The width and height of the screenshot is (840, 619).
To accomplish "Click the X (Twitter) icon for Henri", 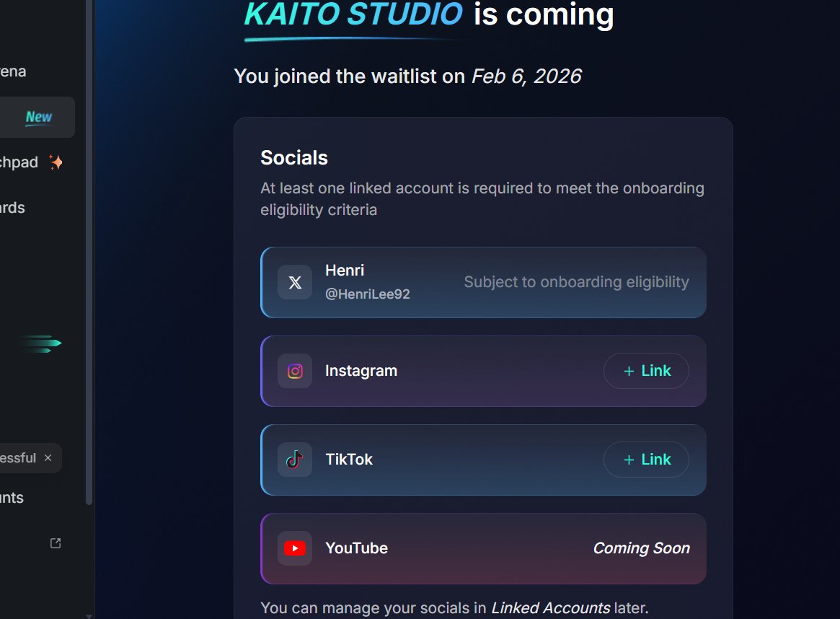I will point(295,282).
